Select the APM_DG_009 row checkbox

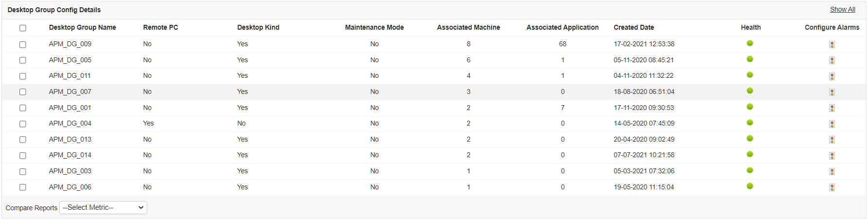coord(23,44)
